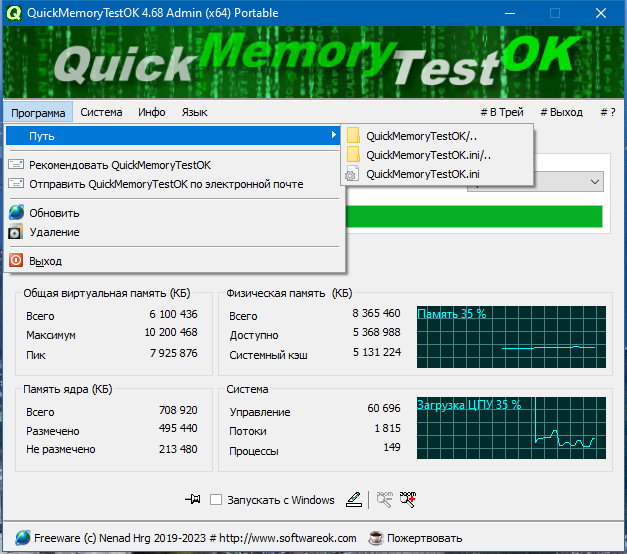
Task: Click the Пожертвовать button
Action: 424,538
